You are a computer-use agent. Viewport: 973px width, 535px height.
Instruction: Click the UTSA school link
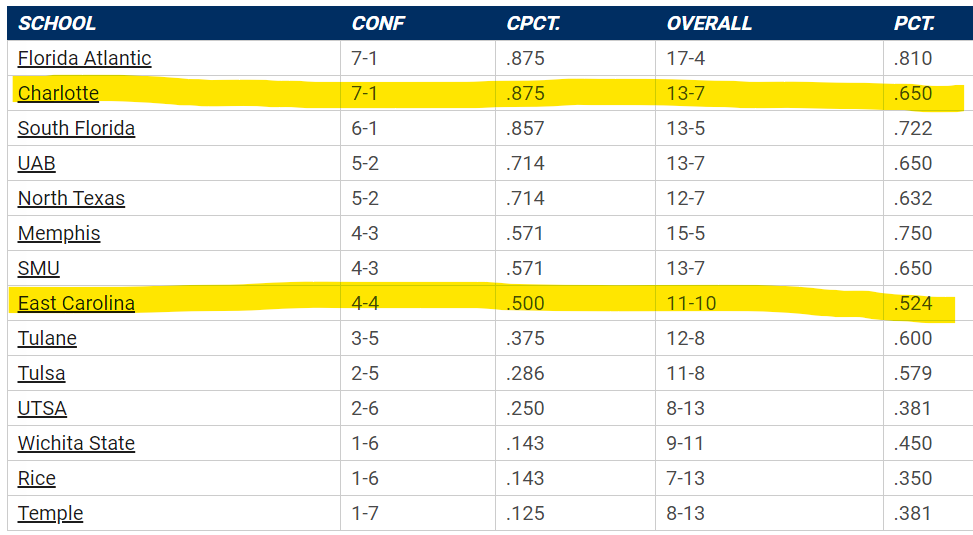pos(42,408)
